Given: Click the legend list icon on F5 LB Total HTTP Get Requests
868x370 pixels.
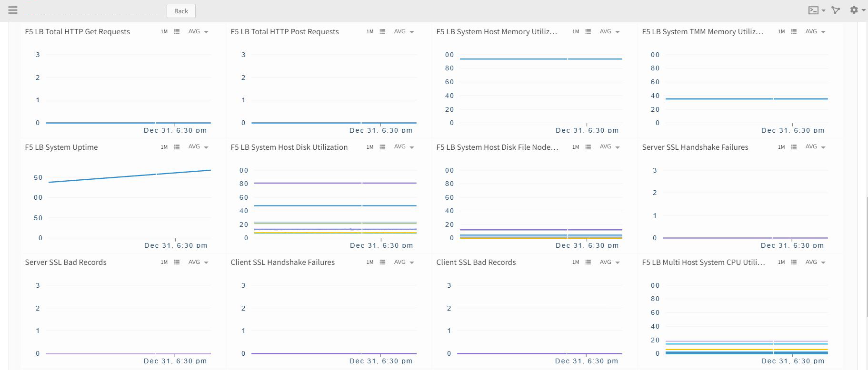Looking at the screenshot, I should (177, 31).
